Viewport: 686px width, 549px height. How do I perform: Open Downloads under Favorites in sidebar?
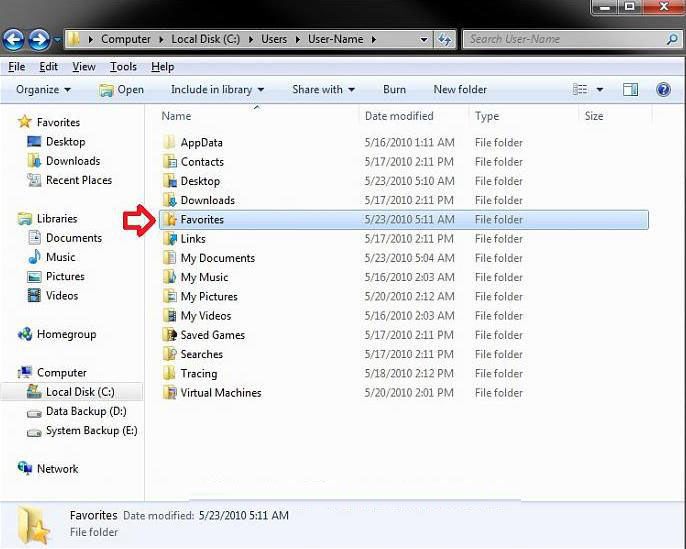point(73,161)
